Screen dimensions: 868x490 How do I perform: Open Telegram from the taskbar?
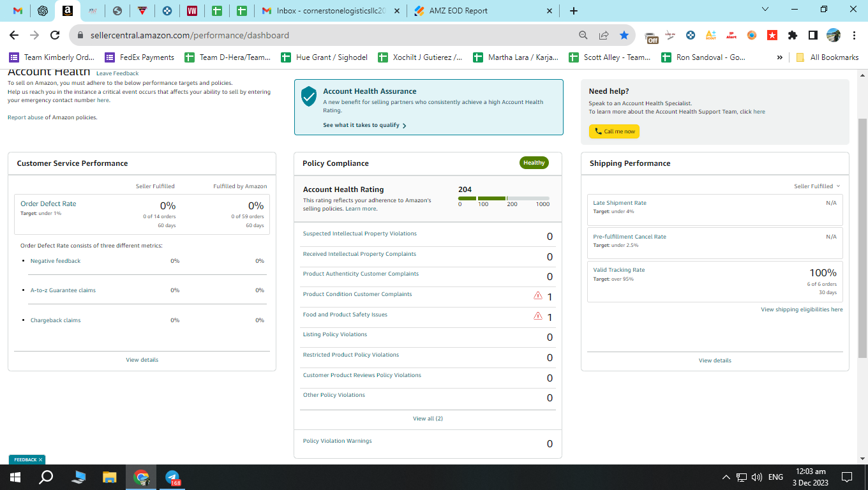(x=172, y=477)
